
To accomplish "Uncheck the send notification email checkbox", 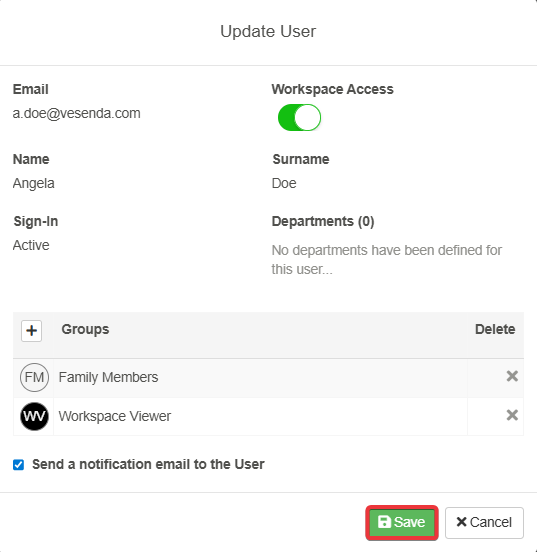I will click(x=18, y=465).
